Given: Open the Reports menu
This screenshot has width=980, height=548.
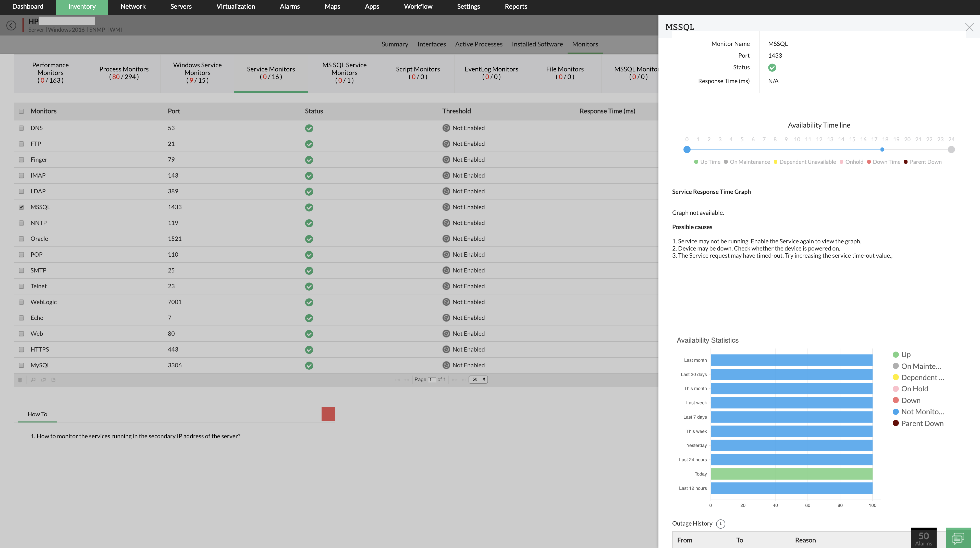Looking at the screenshot, I should pyautogui.click(x=516, y=6).
